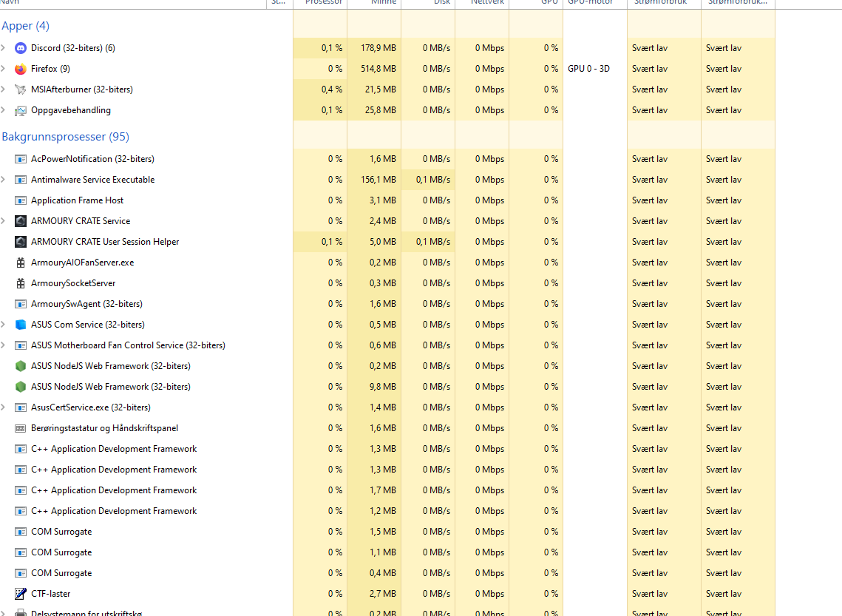The height and width of the screenshot is (616, 842).
Task: Click the COM Surrogate icon using 0,4 MB
Action: tap(21, 573)
